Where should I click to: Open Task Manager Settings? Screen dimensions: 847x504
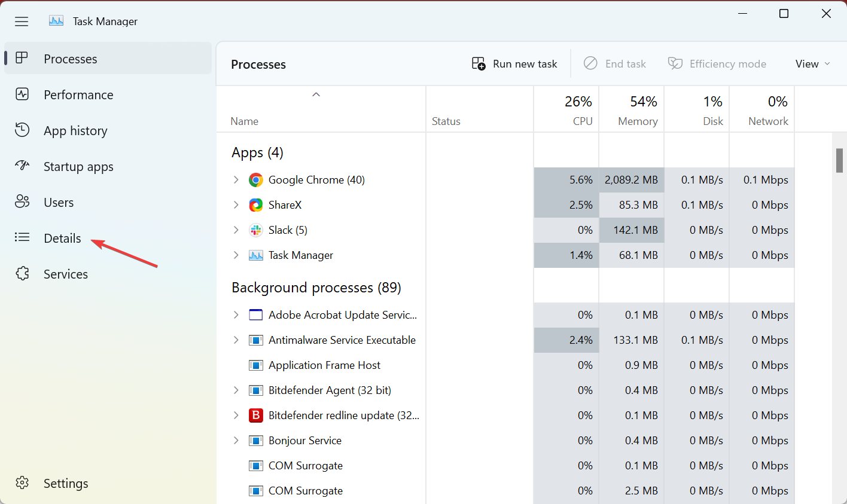point(108,483)
